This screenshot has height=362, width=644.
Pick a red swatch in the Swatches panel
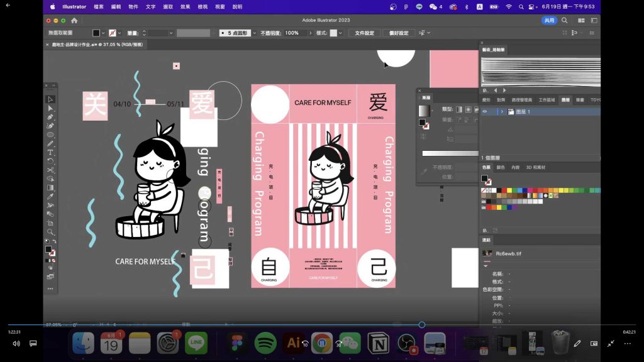tap(504, 190)
